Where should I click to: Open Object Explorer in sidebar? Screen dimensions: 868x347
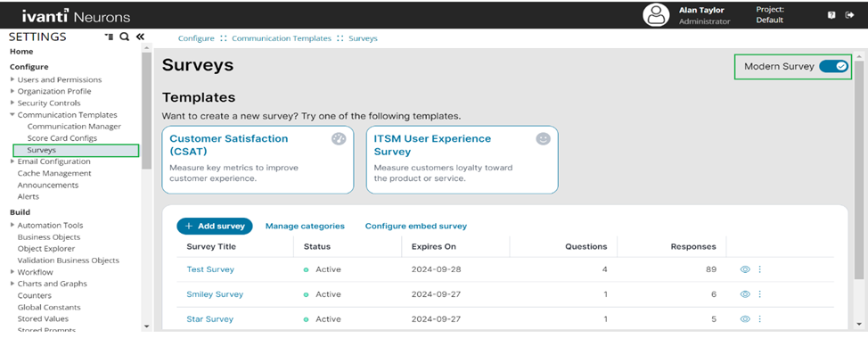point(46,249)
